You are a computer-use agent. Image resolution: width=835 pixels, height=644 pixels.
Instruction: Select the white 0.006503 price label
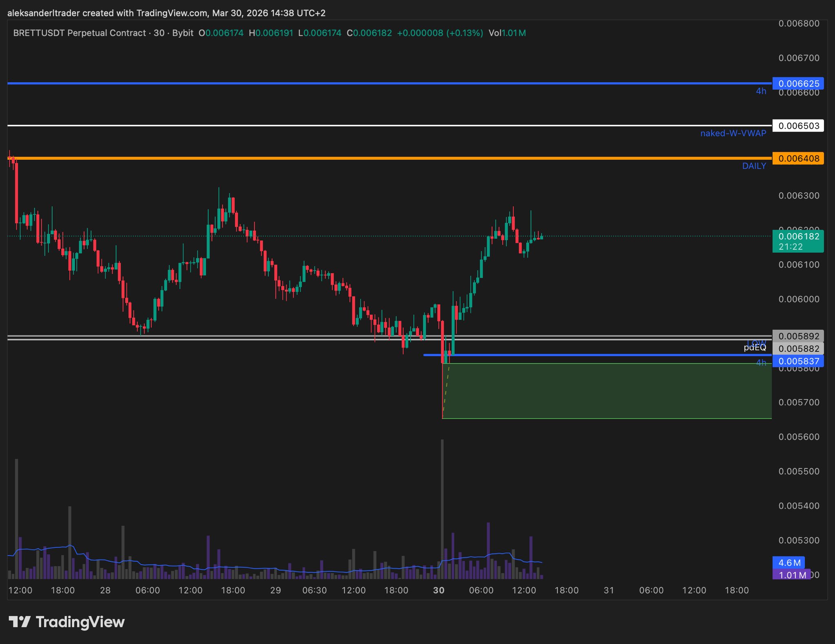click(798, 126)
